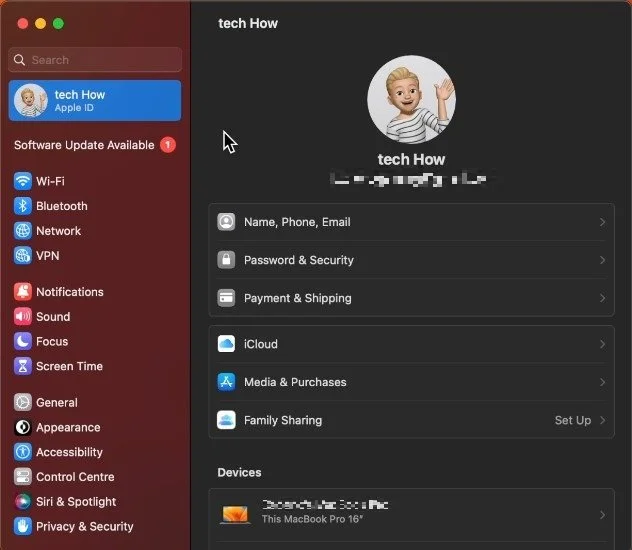This screenshot has height=550, width=632.
Task: Click the Devices section heading
Action: (x=239, y=472)
